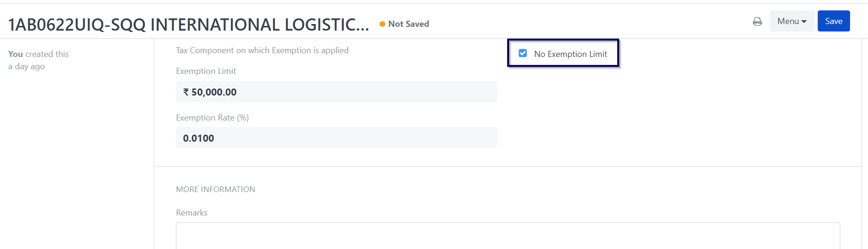Click the rupee symbol in Exemption Limit
The image size is (868, 249).
click(186, 92)
